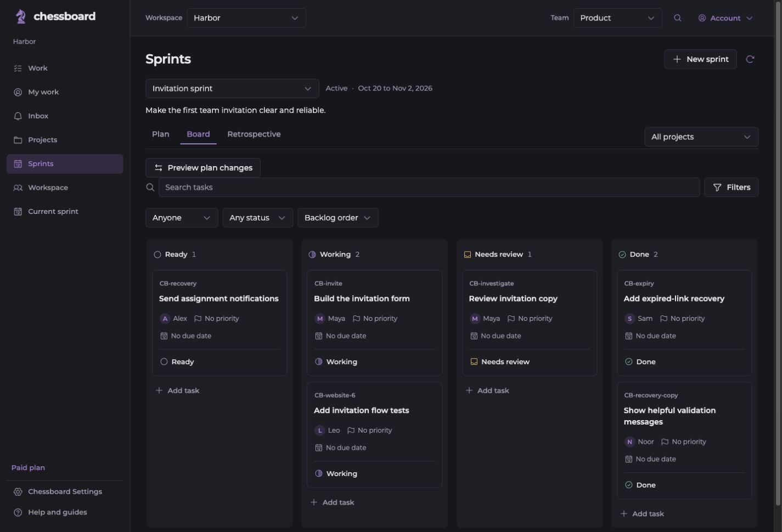The height and width of the screenshot is (532, 782).
Task: Open the Anyone assignee filter
Action: [182, 218]
